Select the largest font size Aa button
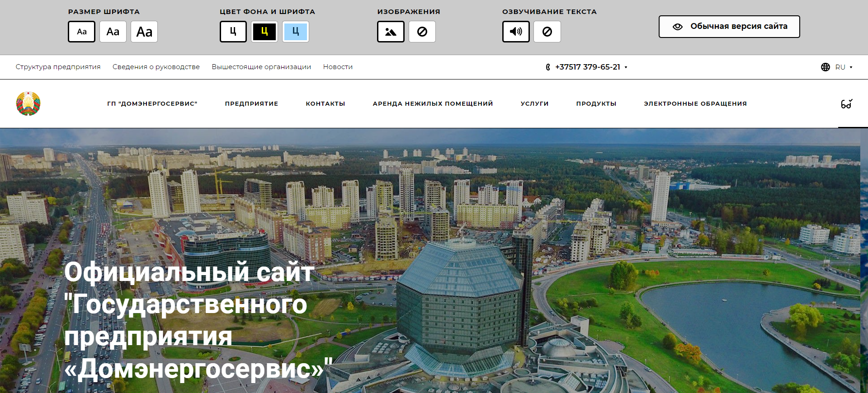Viewport: 868px width, 393px height. [x=144, y=32]
